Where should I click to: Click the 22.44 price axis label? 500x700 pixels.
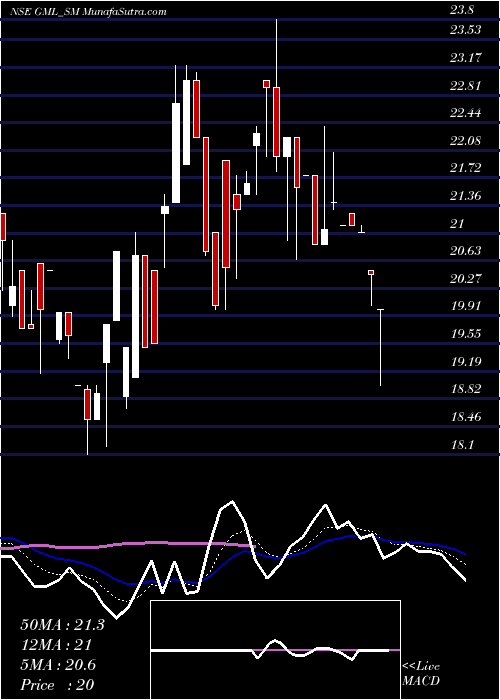click(x=467, y=113)
